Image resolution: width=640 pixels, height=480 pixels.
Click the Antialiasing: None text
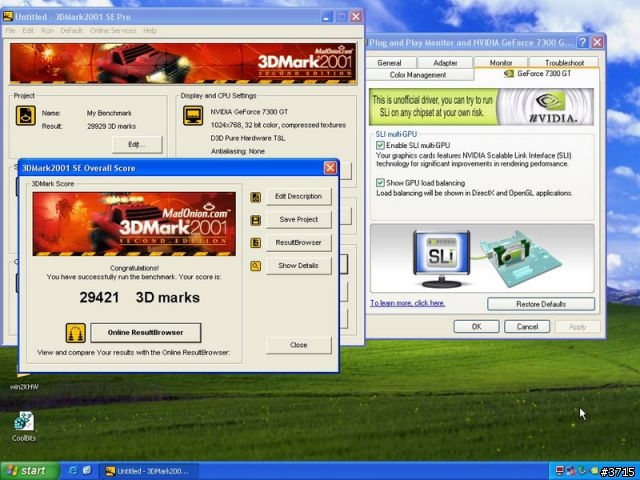point(238,151)
